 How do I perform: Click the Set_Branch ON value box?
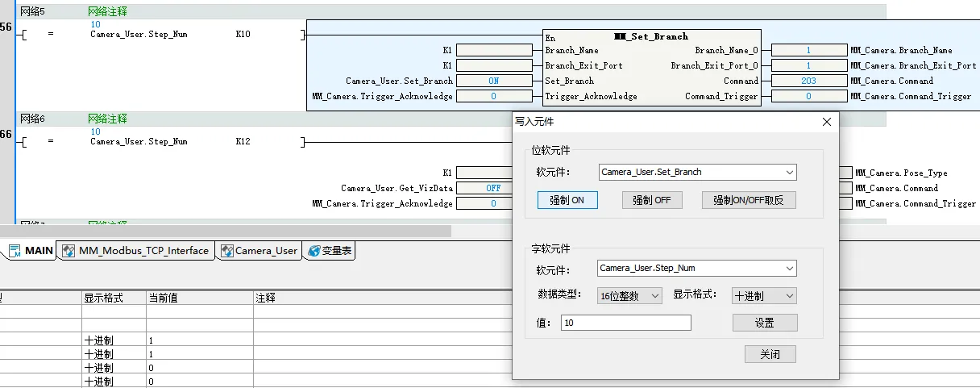493,81
